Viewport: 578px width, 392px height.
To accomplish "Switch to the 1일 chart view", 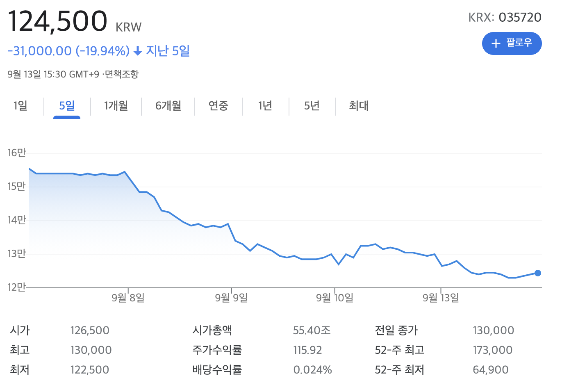I will tap(20, 106).
